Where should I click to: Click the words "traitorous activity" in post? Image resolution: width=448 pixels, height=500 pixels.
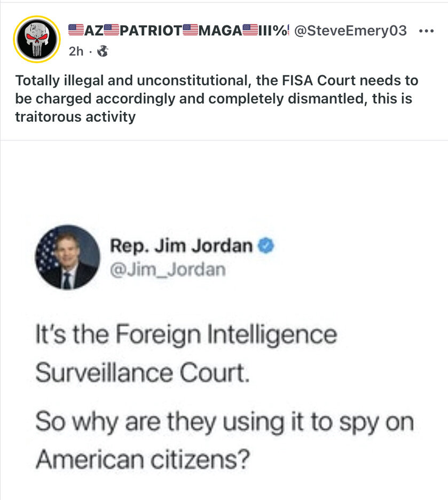[75, 116]
